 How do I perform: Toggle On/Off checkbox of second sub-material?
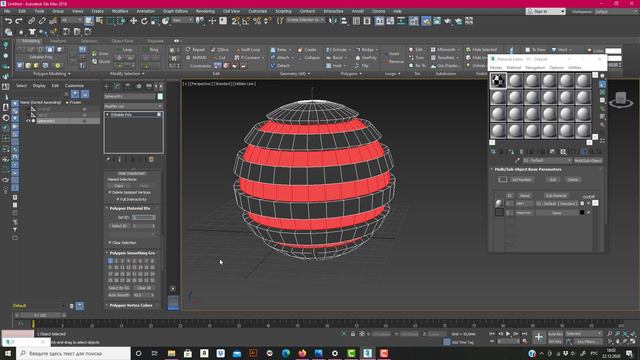pyautogui.click(x=589, y=213)
